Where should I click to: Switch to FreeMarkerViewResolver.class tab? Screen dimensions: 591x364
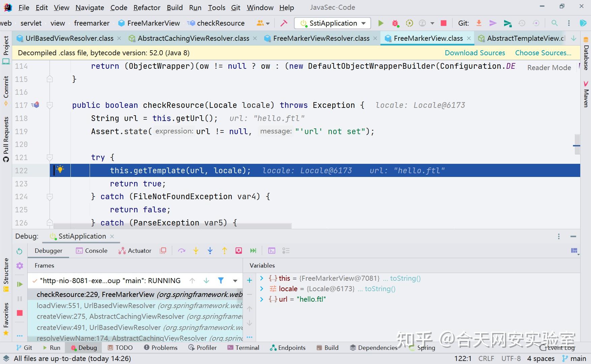pyautogui.click(x=321, y=38)
